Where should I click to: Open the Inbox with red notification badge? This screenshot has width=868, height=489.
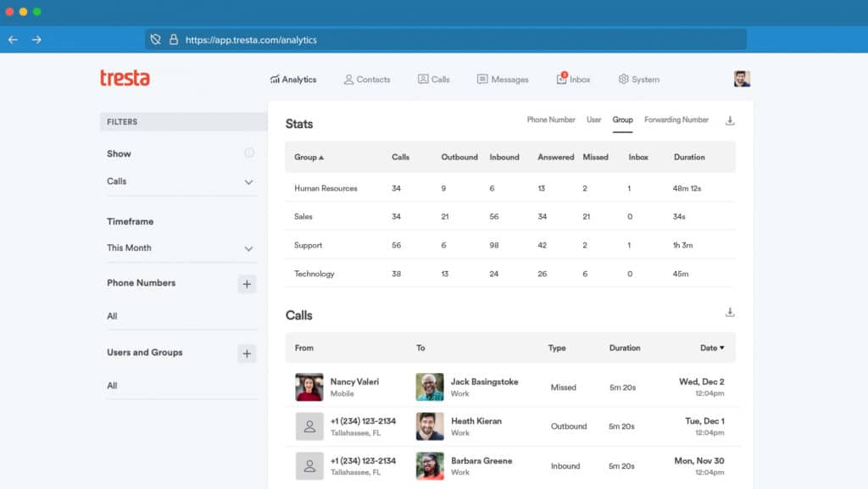573,79
